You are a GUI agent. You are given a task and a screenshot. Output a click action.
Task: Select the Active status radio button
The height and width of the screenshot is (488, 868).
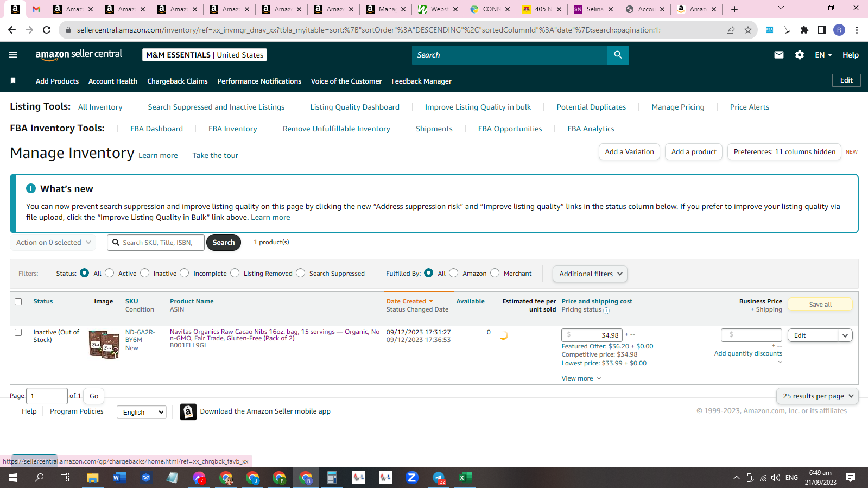pos(109,273)
